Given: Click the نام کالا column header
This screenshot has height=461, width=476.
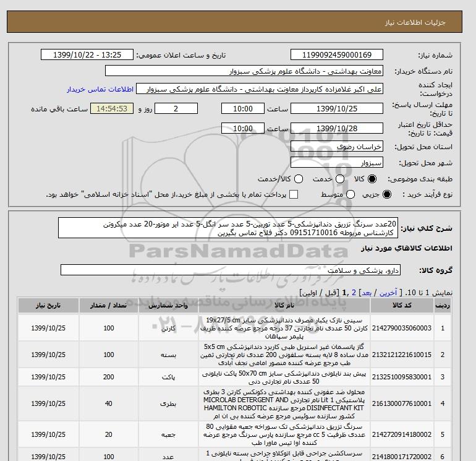Looking at the screenshot, I should [284, 306].
